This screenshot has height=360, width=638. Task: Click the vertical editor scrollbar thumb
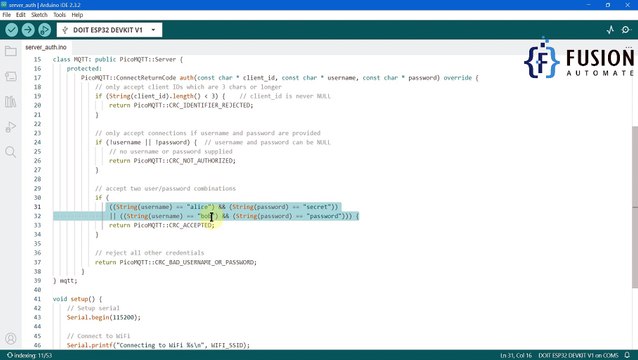click(635, 207)
